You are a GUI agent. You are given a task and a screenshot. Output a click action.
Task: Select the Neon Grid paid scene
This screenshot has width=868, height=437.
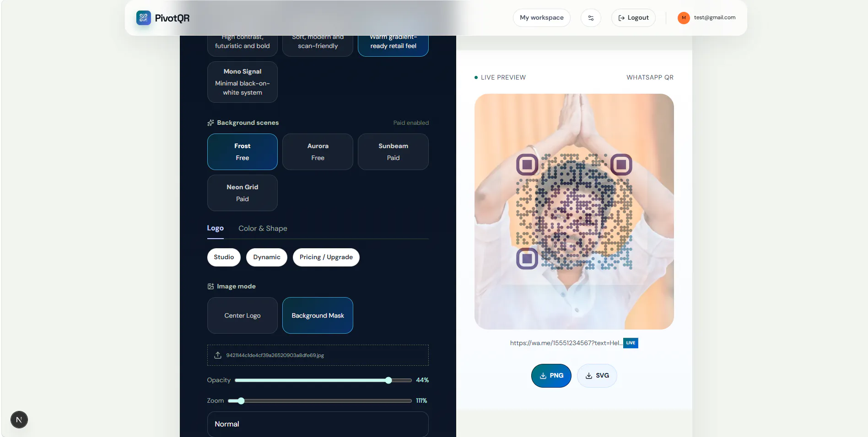(x=243, y=193)
